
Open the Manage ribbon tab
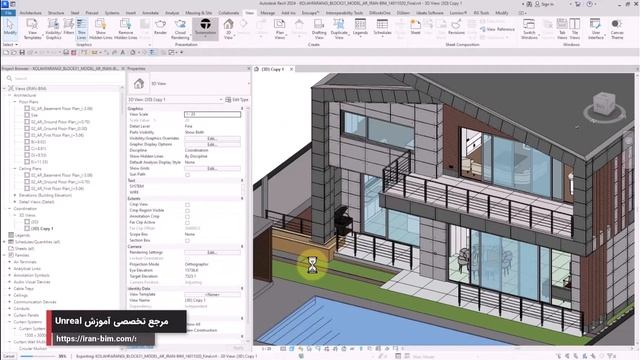267,13
